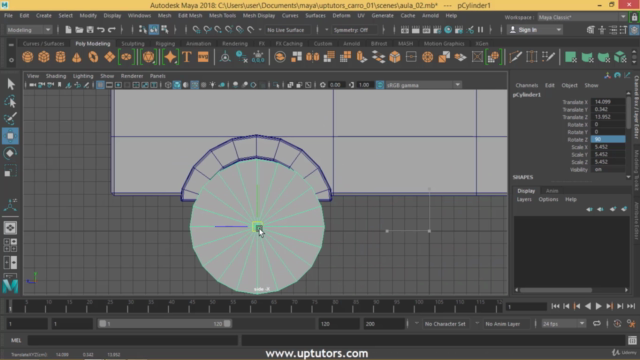The width and height of the screenshot is (640, 360).
Task: Click the Center Pivot shelf icon
Action: [224, 57]
